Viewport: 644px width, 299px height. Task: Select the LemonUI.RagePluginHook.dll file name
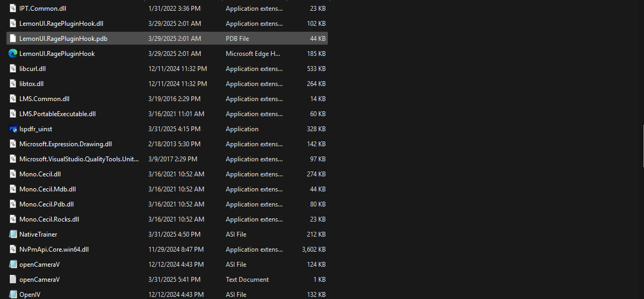(x=61, y=24)
